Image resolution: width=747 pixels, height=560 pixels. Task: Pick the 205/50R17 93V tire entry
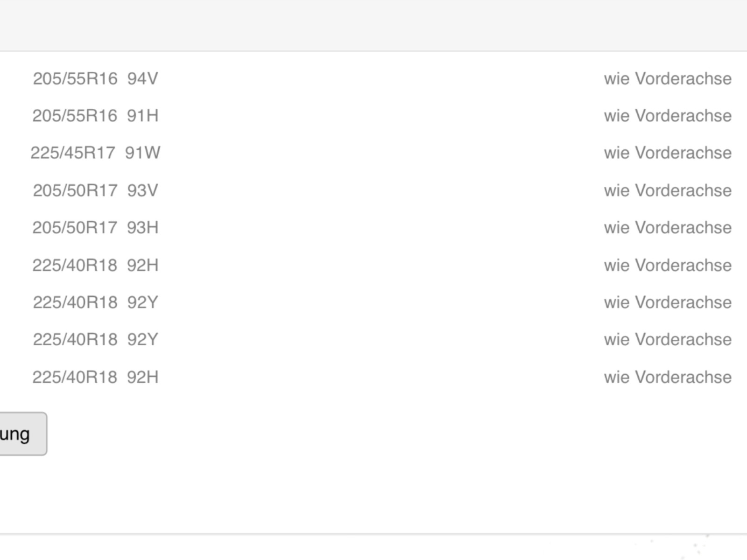(x=95, y=190)
